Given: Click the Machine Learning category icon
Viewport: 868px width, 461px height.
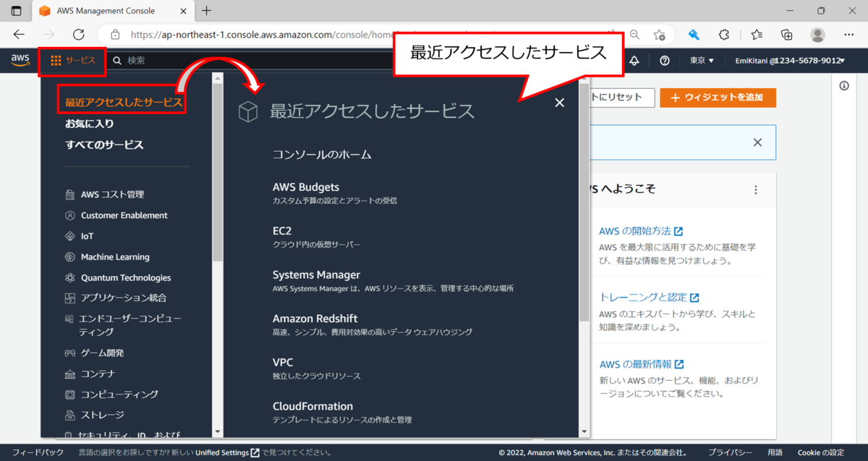Looking at the screenshot, I should tap(70, 257).
